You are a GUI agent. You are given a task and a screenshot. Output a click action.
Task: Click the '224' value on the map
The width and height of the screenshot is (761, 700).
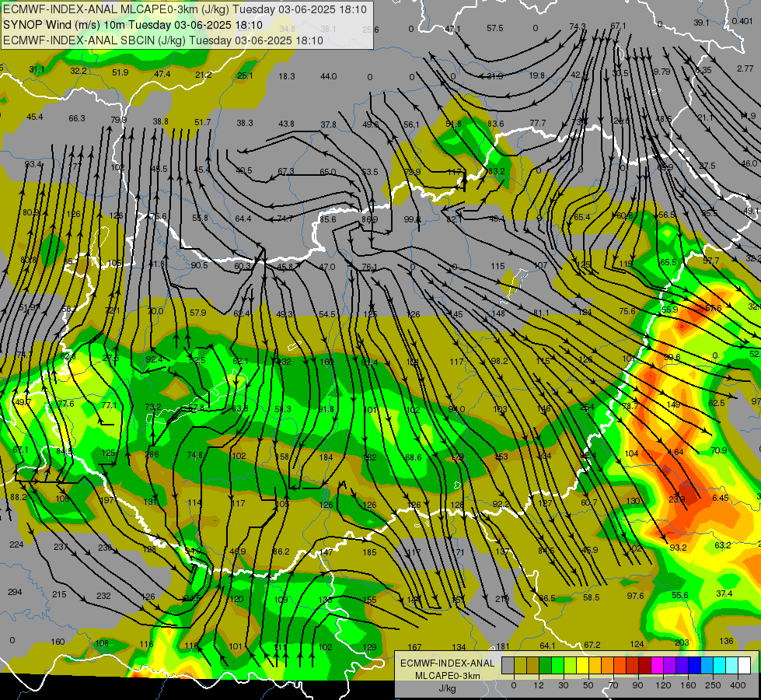16,544
